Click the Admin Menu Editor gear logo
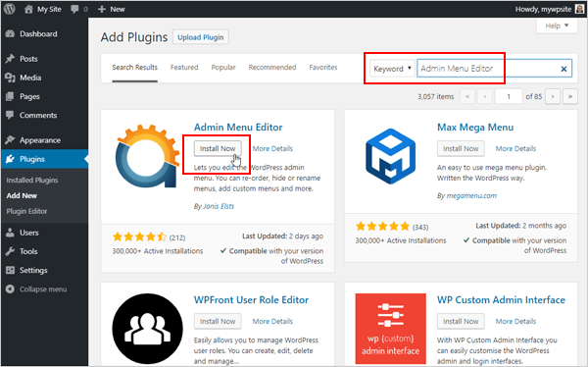Image resolution: width=588 pixels, height=367 pixels. click(x=148, y=156)
